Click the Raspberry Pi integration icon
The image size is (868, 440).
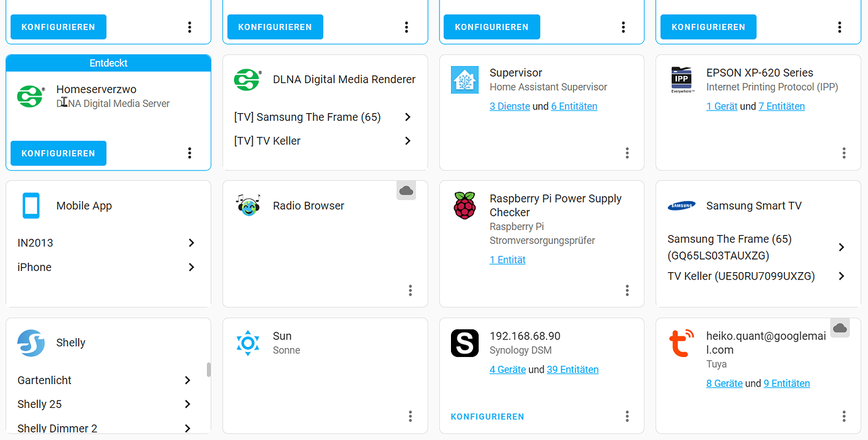[464, 206]
